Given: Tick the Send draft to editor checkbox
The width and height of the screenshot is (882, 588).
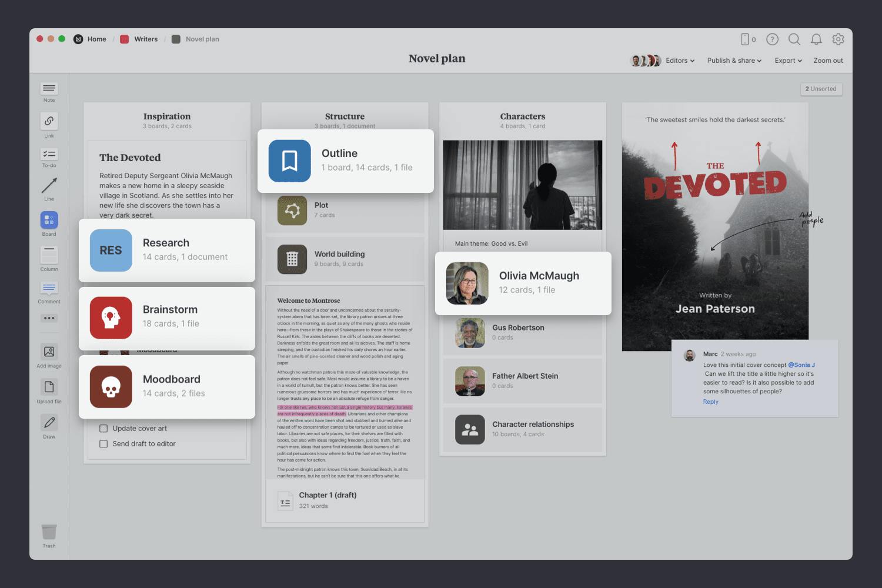Looking at the screenshot, I should 103,443.
